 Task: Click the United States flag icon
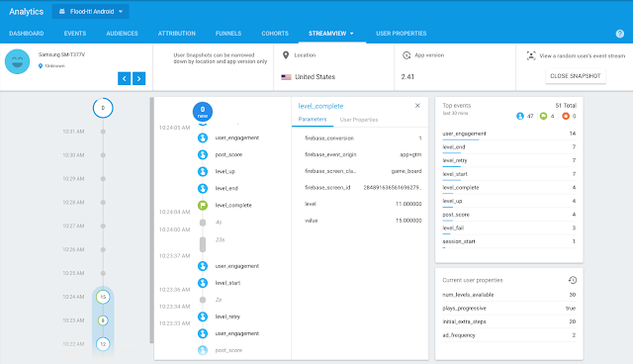[286, 77]
